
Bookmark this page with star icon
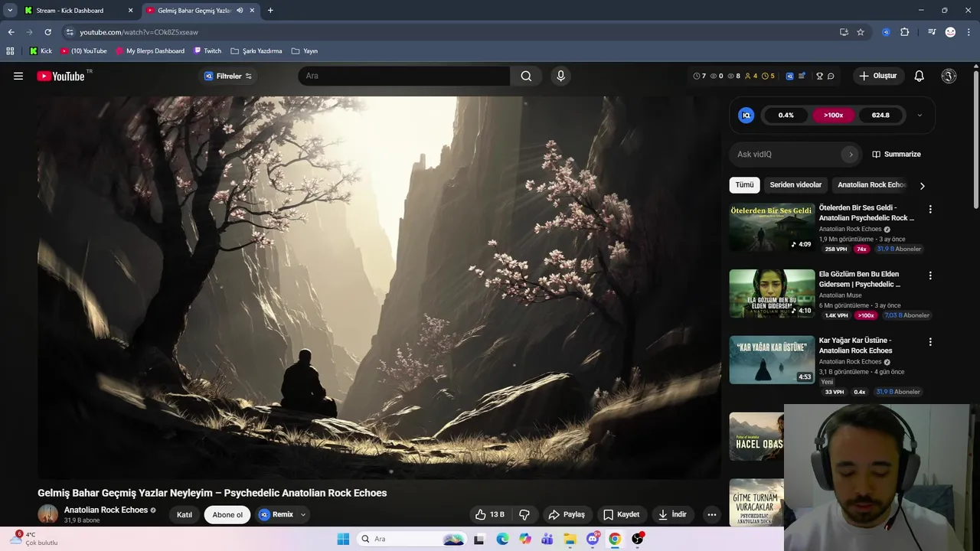tap(861, 32)
